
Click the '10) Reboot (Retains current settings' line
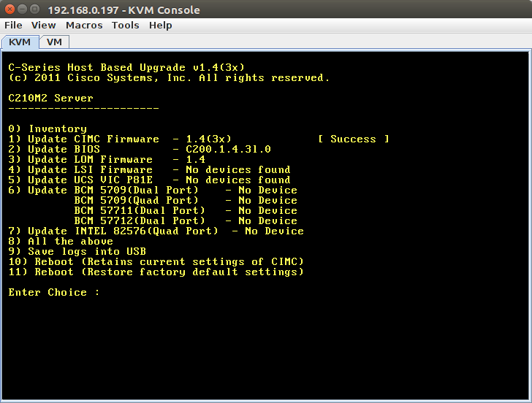coord(156,261)
